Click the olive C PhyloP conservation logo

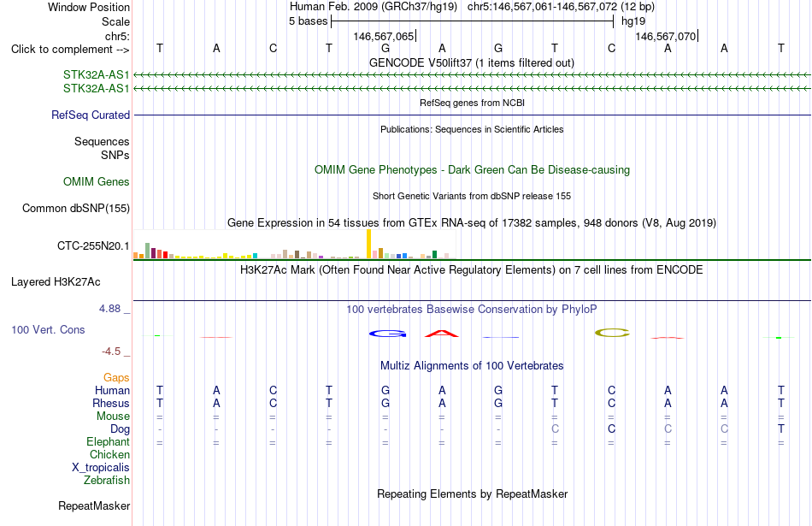612,333
